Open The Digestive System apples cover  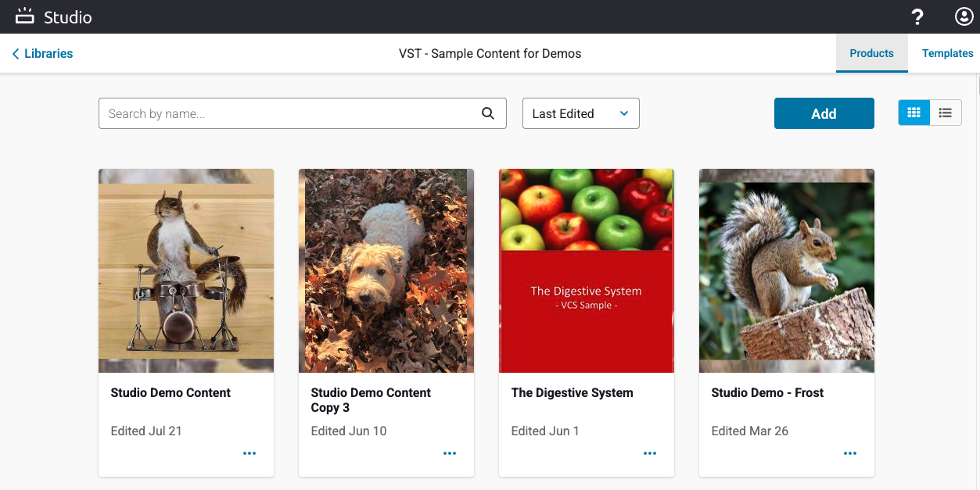[587, 270]
